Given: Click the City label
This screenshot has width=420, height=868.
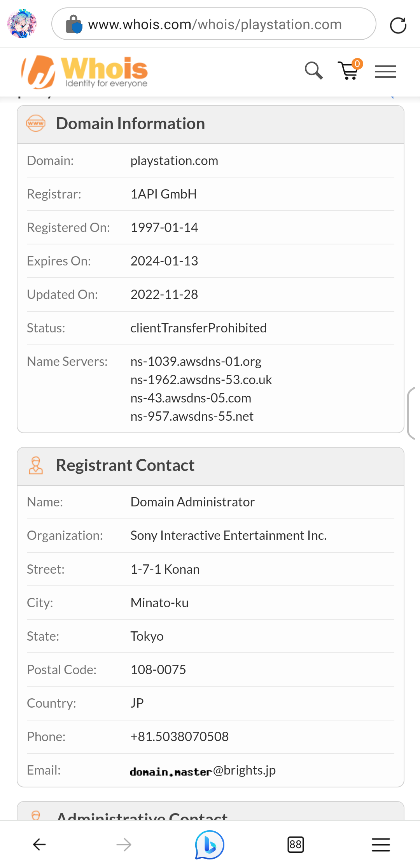Looking at the screenshot, I should tap(40, 603).
